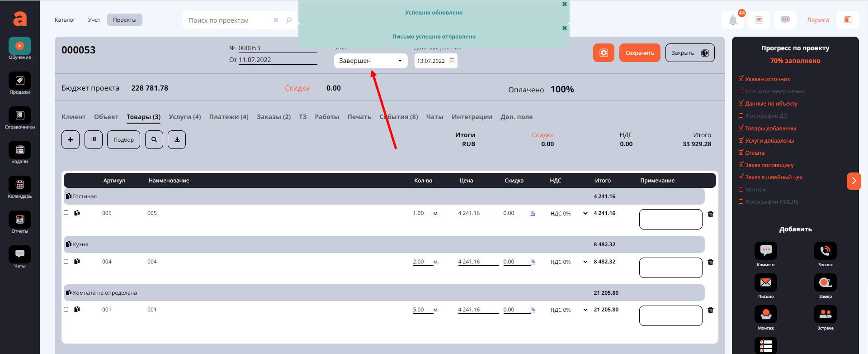
Task: Click the notifications bell icon
Action: click(733, 20)
